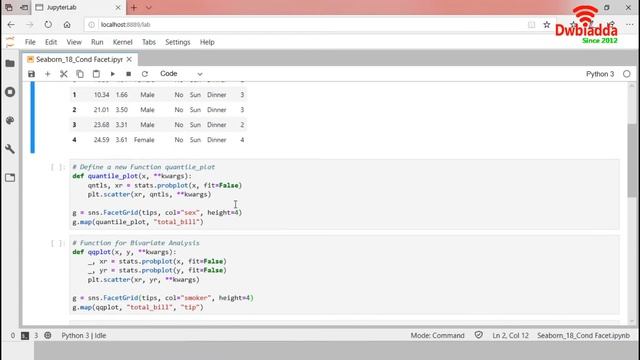
Task: Click the kernel status circle indicator
Action: tap(627, 74)
